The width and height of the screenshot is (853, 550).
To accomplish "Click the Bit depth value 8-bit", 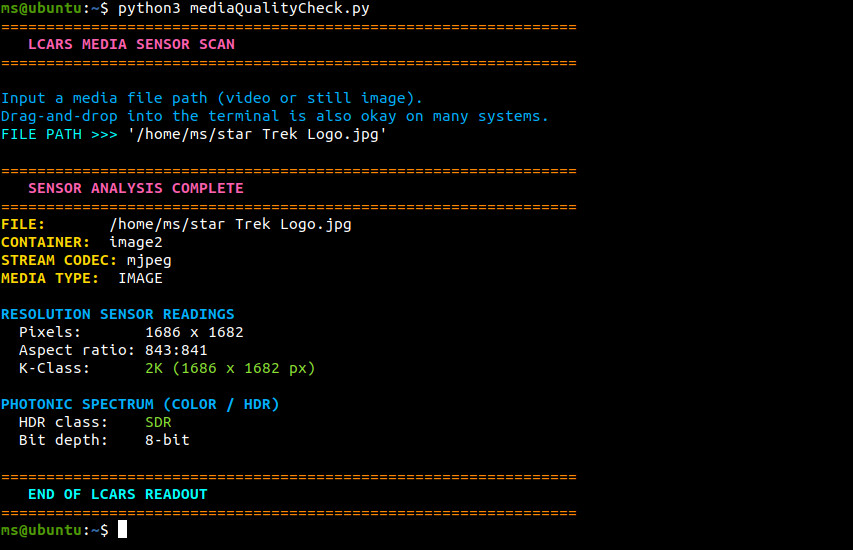I will 167,440.
